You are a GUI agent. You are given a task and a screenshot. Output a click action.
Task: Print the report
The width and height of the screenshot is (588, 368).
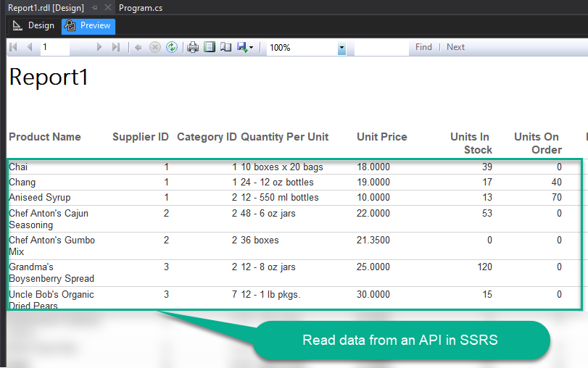tap(193, 47)
